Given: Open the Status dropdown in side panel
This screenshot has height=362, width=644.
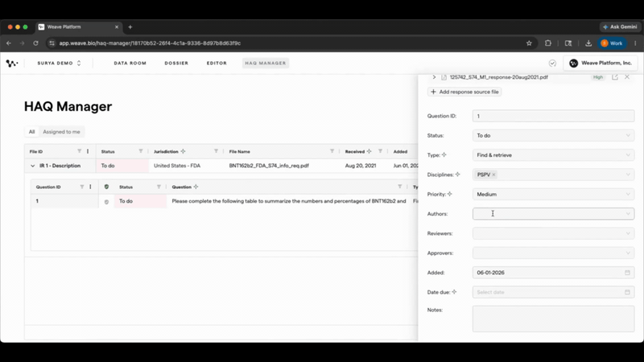Looking at the screenshot, I should (553, 135).
